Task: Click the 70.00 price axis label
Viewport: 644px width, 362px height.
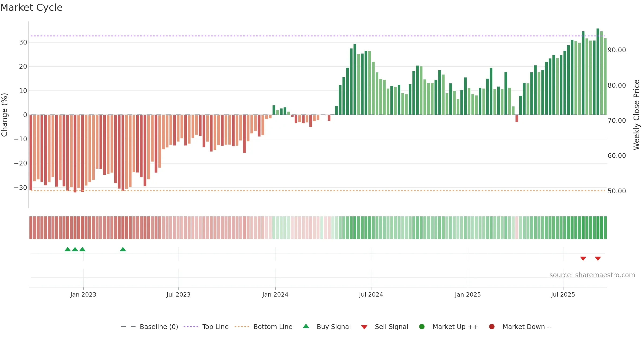Action: (617, 121)
